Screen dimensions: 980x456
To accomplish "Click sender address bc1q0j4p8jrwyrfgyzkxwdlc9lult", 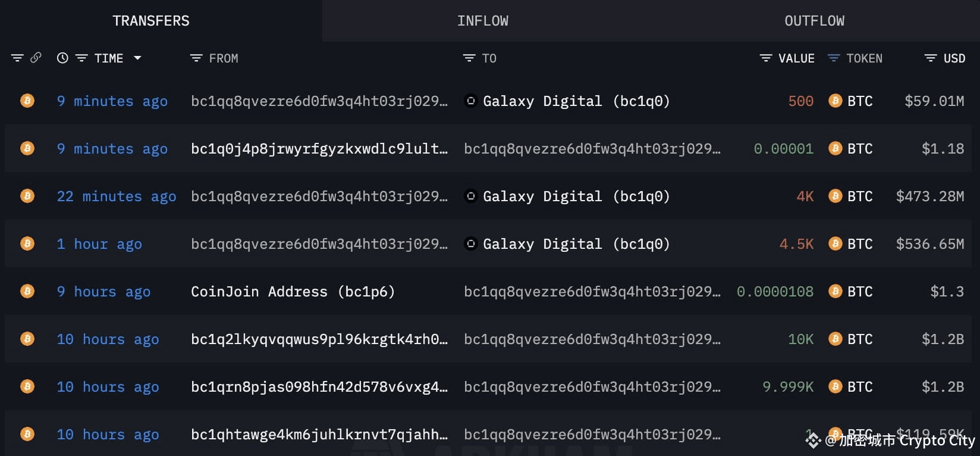I will coord(319,149).
